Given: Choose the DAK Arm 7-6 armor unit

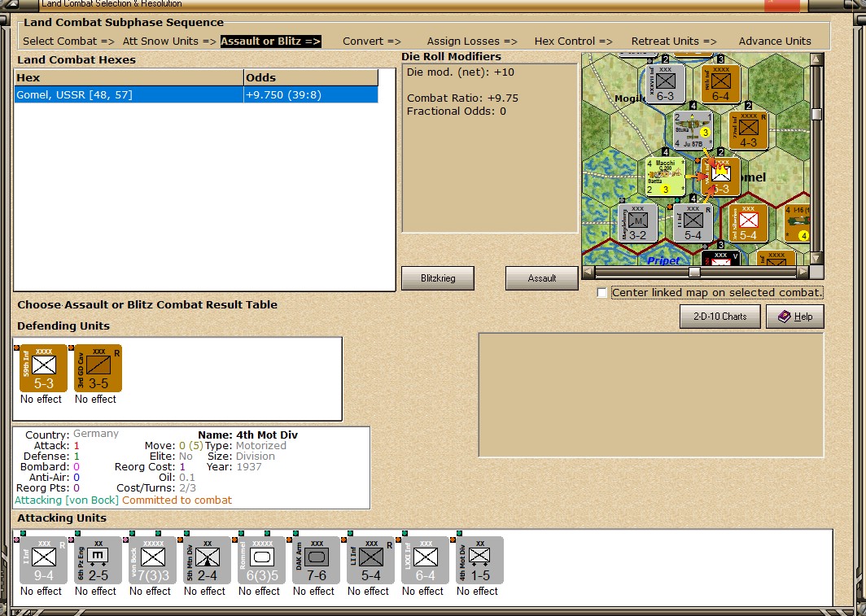Looking at the screenshot, I should pyautogui.click(x=317, y=560).
